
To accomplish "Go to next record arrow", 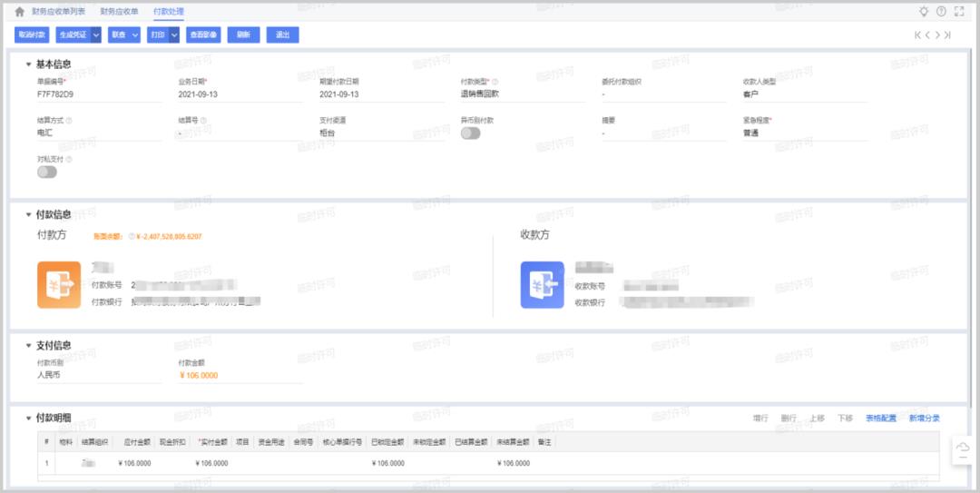I will click(937, 35).
